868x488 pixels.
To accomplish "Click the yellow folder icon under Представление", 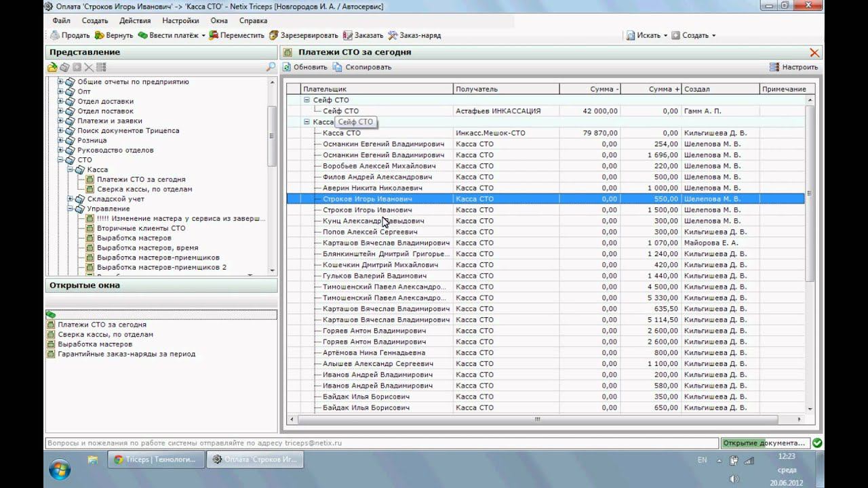I will pos(52,67).
